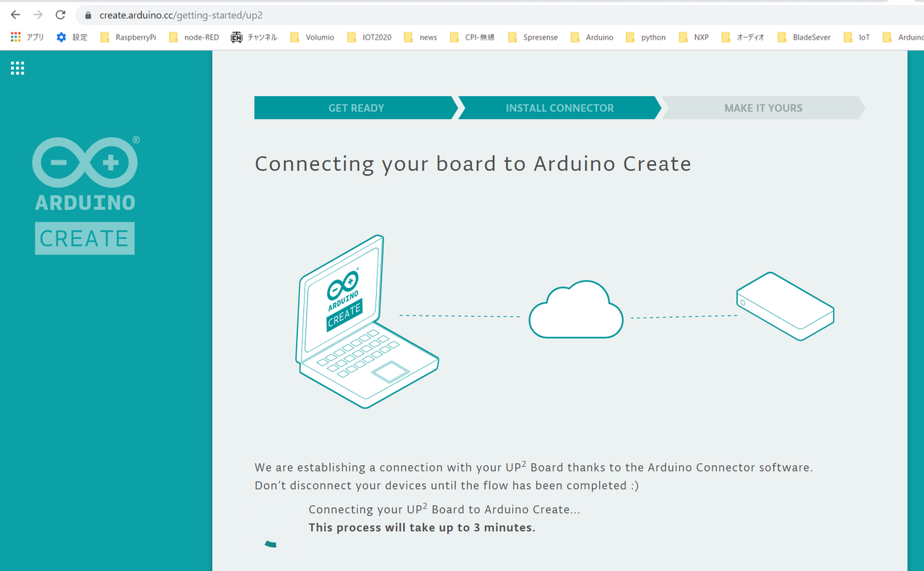Open the オーディオ bookmark folder
This screenshot has height=571, width=924.
(x=742, y=37)
